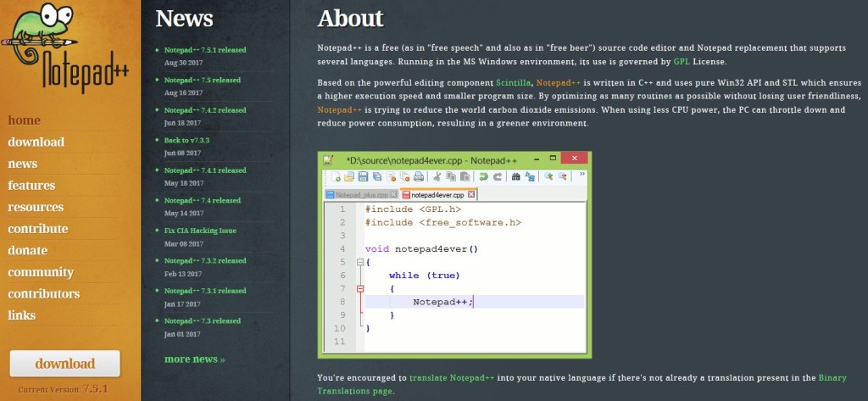868x401 pixels.
Task: Click the Save floppy disk icon
Action: [x=363, y=176]
